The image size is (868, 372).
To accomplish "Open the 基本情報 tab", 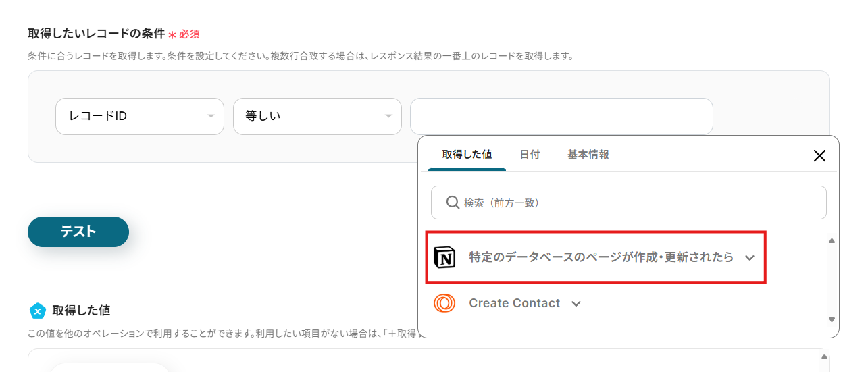I will pos(588,155).
